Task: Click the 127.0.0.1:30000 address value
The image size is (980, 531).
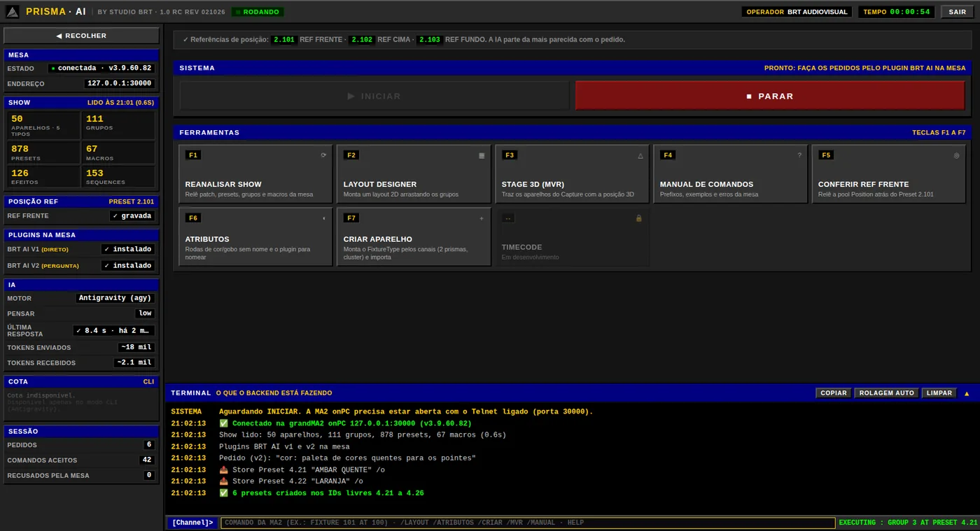Action: pos(119,83)
